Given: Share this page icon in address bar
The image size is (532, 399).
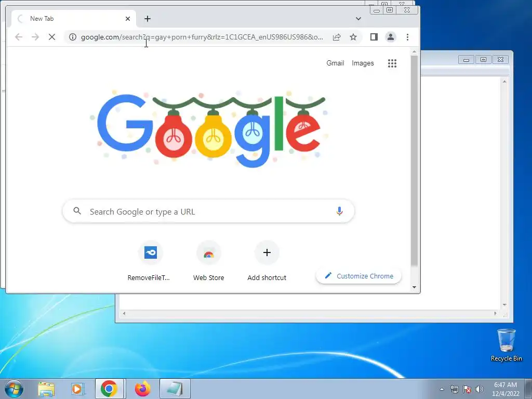Looking at the screenshot, I should 337,37.
